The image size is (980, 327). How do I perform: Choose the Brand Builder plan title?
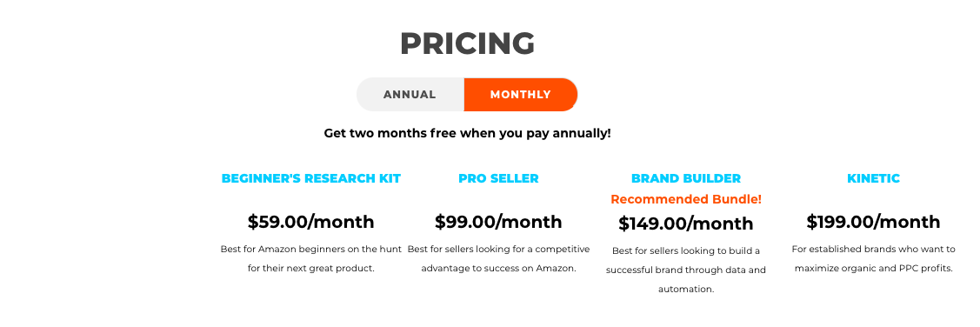tap(685, 178)
